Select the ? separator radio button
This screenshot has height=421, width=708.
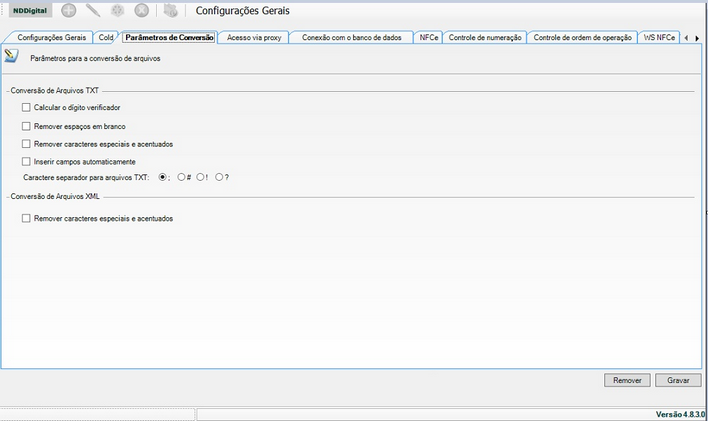tap(219, 178)
